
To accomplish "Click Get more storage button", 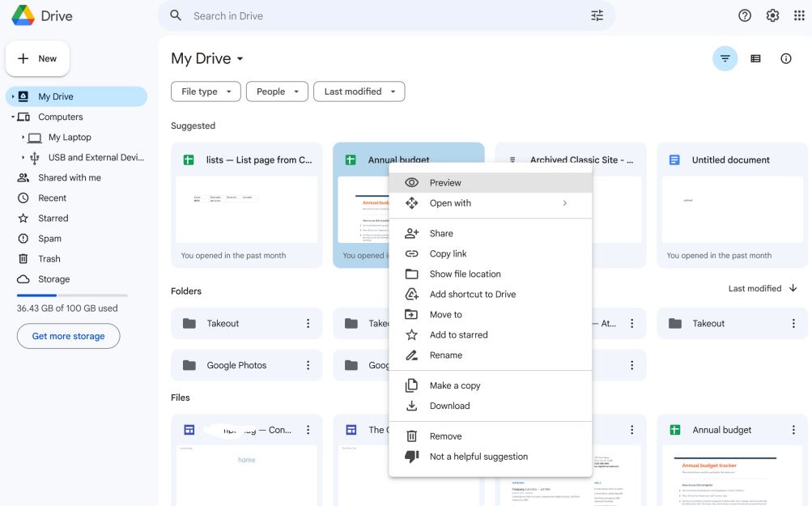I will click(68, 336).
